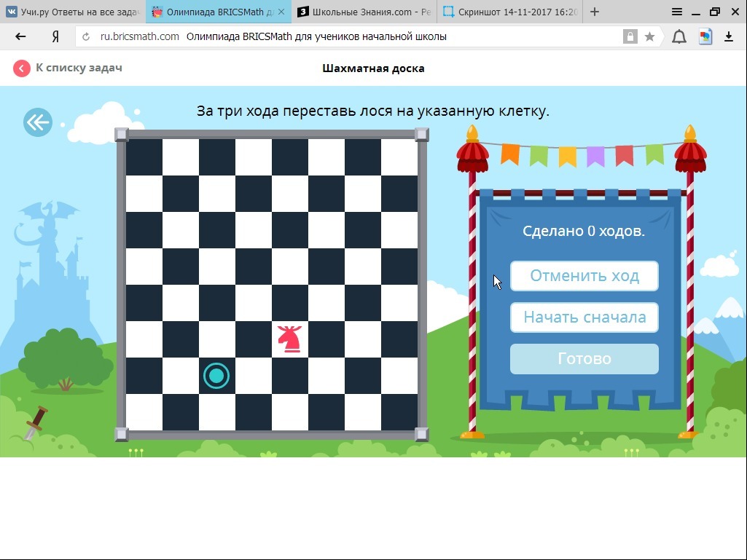Image resolution: width=747 pixels, height=560 pixels.
Task: Open browser hamburger menu
Action: [677, 12]
